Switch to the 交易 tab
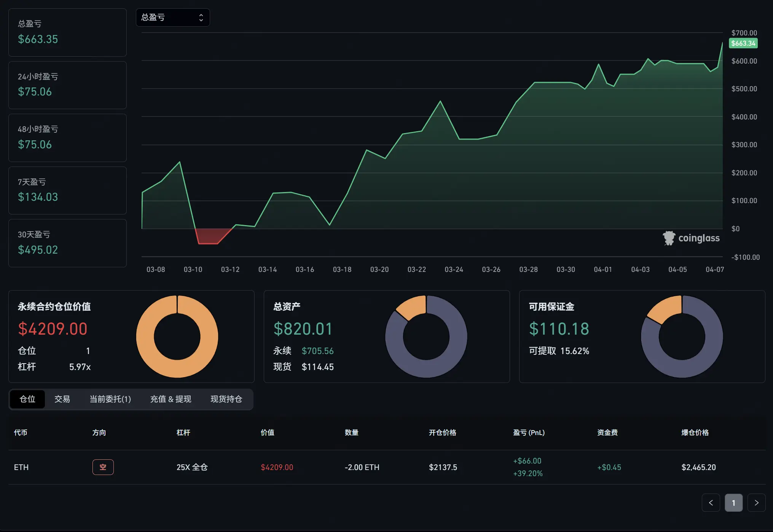Screen dimensions: 773x532 [62, 399]
